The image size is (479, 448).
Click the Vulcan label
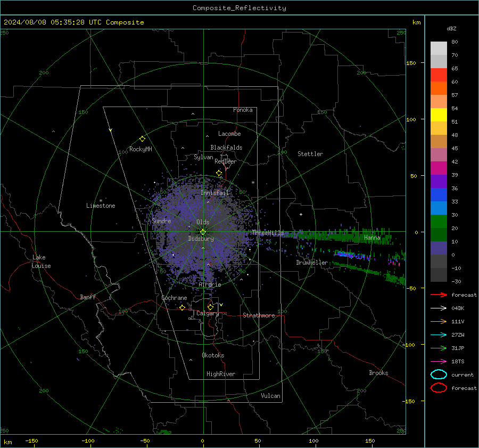(x=271, y=396)
